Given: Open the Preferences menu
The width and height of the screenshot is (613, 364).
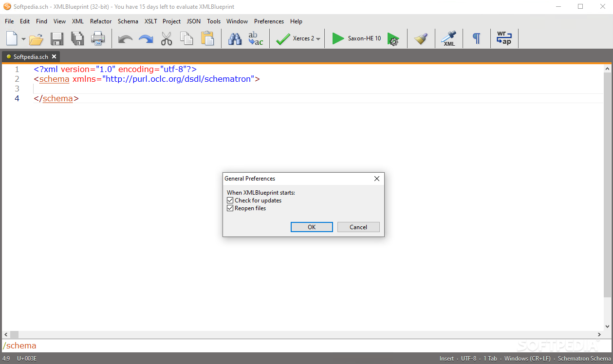Looking at the screenshot, I should 269,21.
